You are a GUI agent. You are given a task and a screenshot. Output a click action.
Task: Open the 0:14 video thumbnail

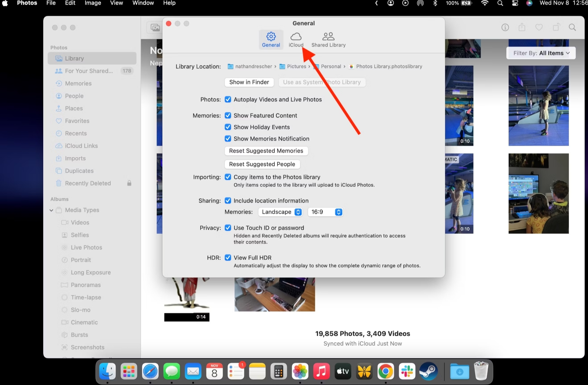click(x=187, y=300)
